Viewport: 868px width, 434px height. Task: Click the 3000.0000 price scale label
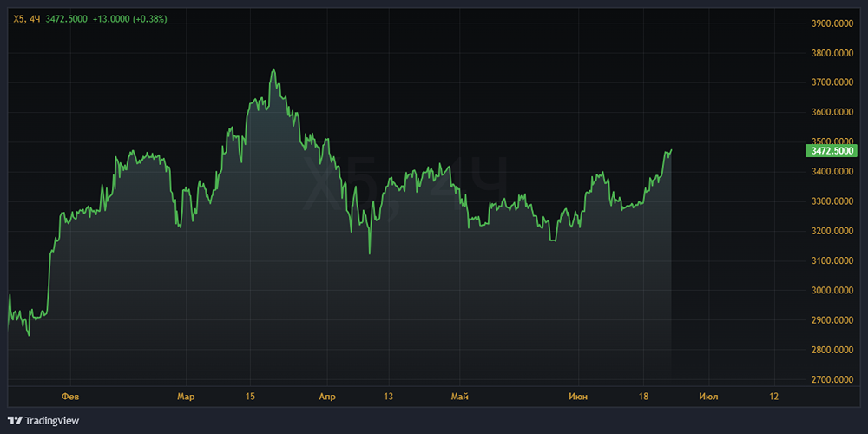(832, 291)
